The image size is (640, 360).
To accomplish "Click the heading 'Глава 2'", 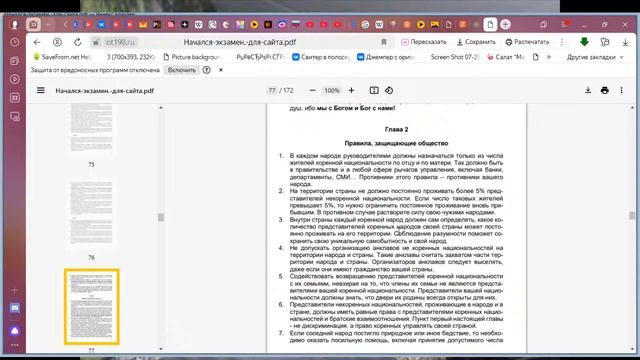I will click(396, 129).
